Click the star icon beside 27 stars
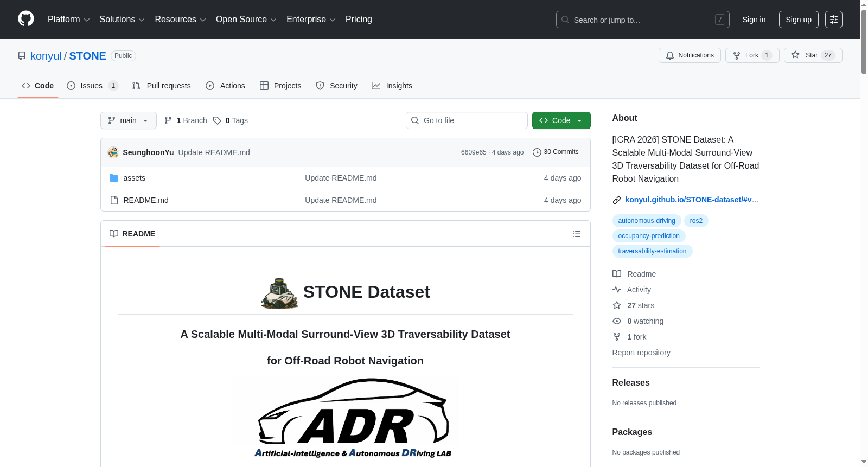Image resolution: width=868 pixels, height=467 pixels. (617, 305)
